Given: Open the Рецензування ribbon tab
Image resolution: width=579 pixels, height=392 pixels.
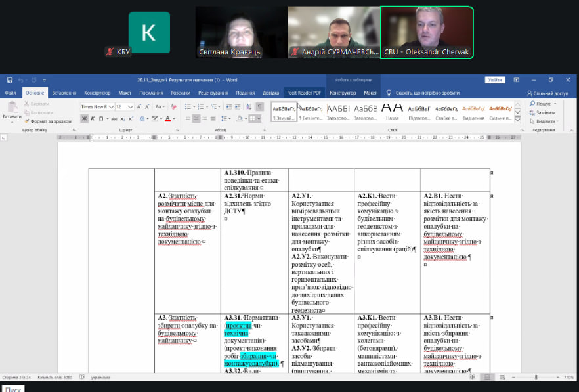Looking at the screenshot, I should click(x=213, y=93).
